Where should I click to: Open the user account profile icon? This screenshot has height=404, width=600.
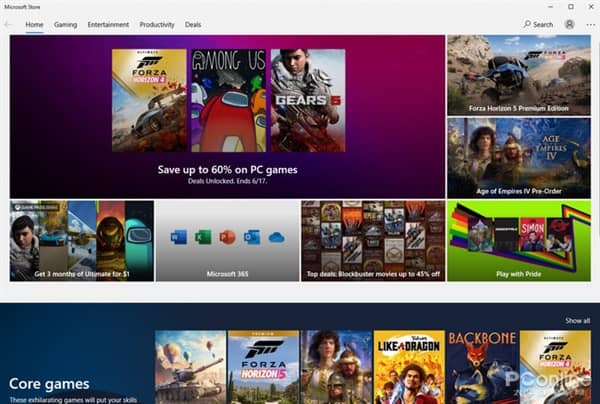[x=570, y=24]
